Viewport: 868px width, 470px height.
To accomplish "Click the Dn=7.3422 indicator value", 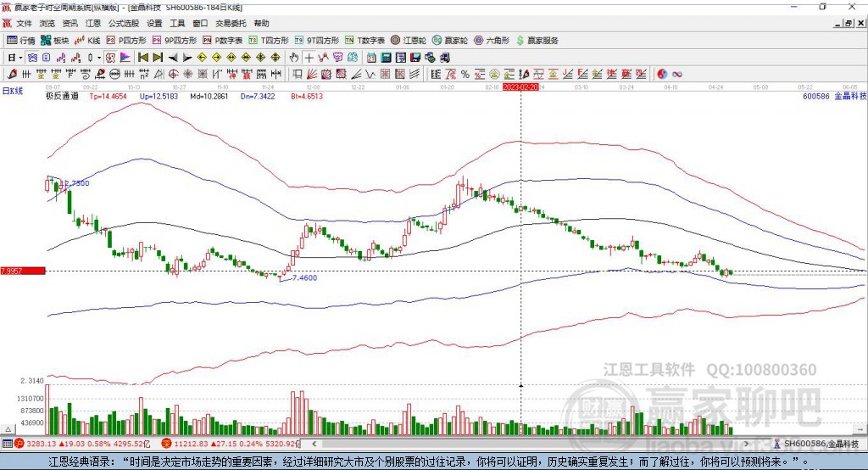I will point(258,97).
